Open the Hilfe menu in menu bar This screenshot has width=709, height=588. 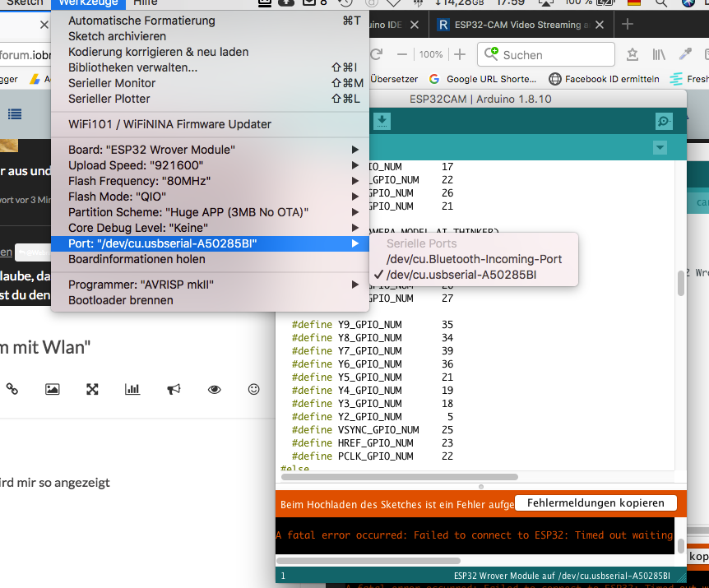click(x=145, y=2)
